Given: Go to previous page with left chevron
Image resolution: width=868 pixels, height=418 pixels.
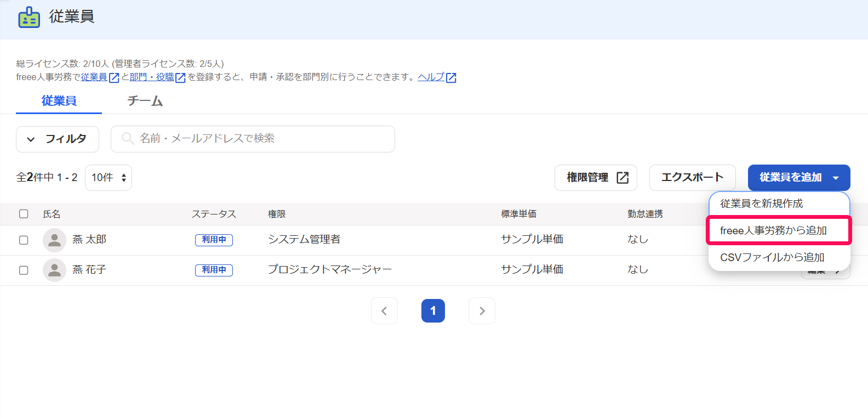Looking at the screenshot, I should tap(384, 311).
